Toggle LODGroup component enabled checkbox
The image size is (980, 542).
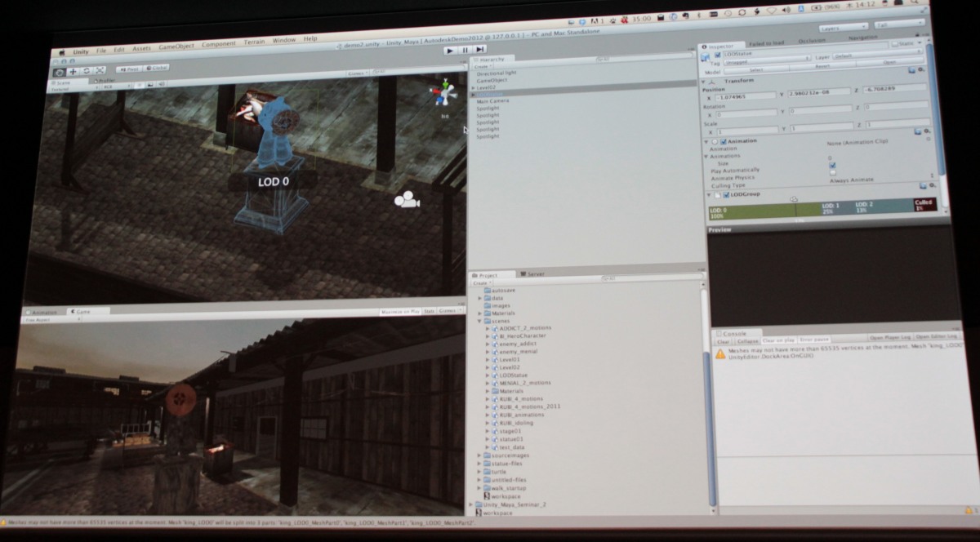725,195
